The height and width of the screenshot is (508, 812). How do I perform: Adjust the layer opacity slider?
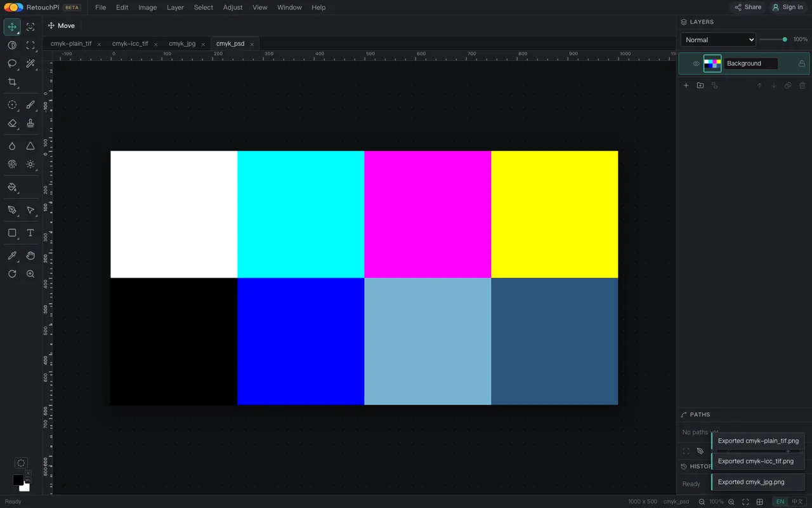tap(773, 39)
